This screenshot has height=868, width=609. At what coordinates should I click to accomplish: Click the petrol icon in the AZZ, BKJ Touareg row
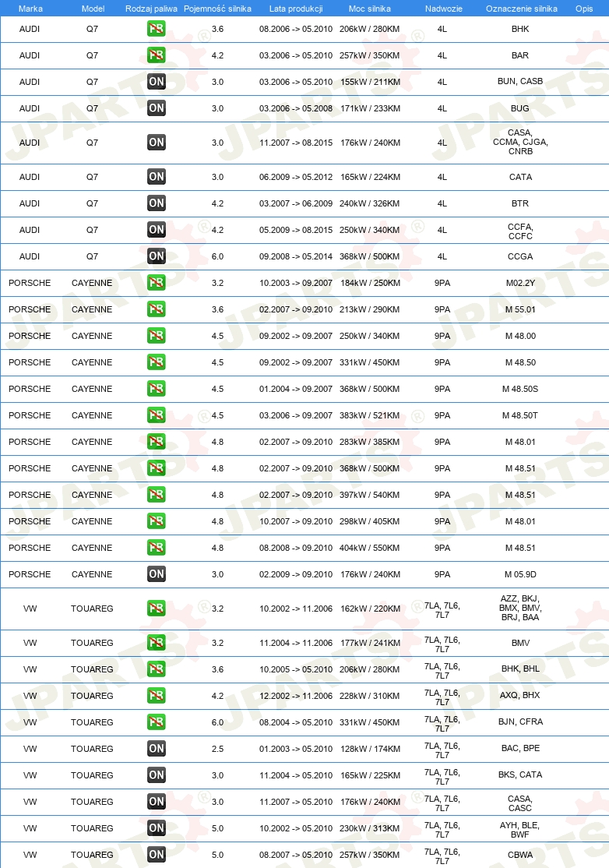pos(157,609)
